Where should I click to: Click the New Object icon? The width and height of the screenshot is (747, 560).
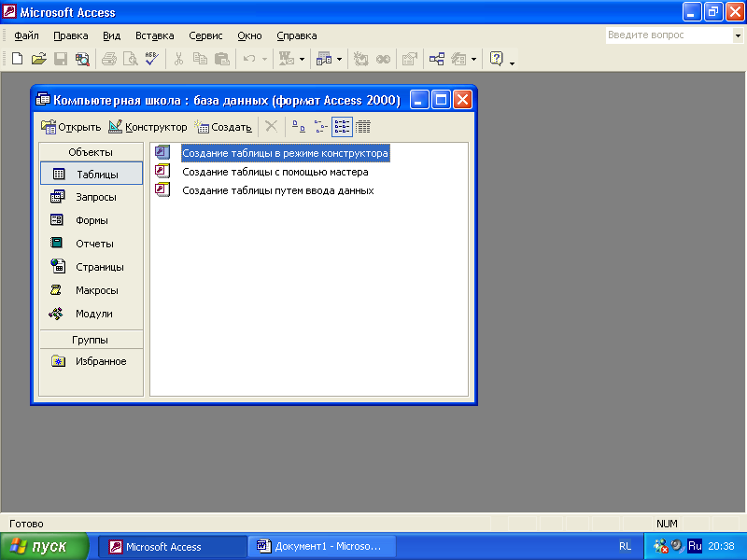click(x=458, y=59)
